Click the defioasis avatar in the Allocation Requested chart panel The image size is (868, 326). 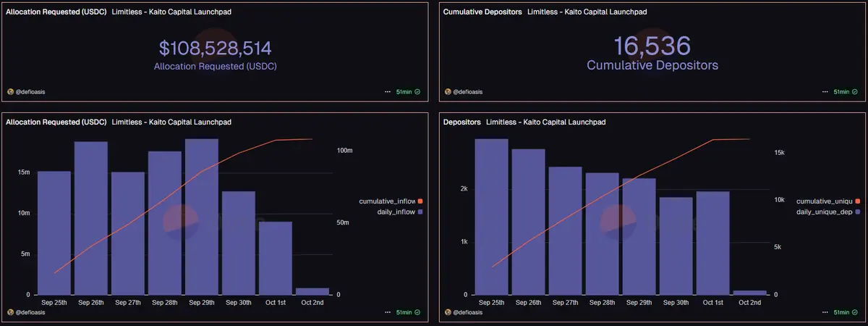pos(11,312)
